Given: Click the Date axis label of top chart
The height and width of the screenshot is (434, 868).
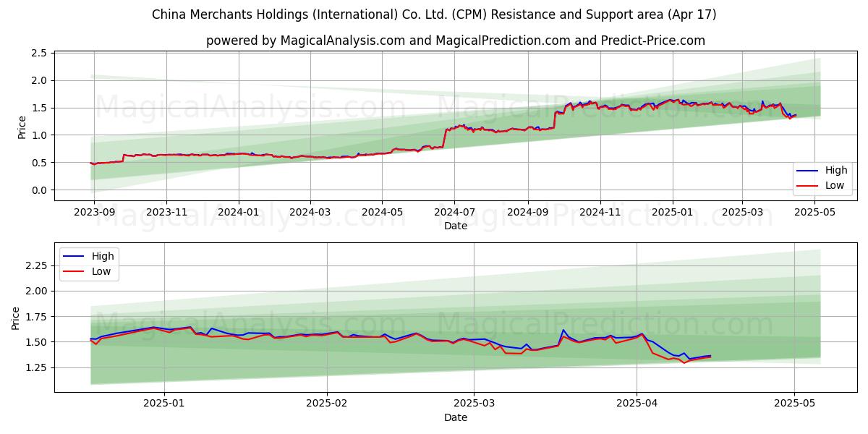Looking at the screenshot, I should [x=456, y=226].
